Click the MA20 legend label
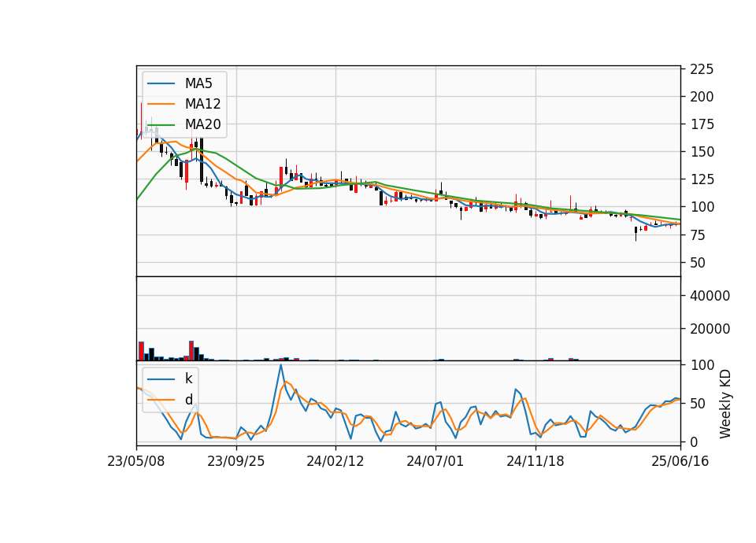 click(x=202, y=124)
